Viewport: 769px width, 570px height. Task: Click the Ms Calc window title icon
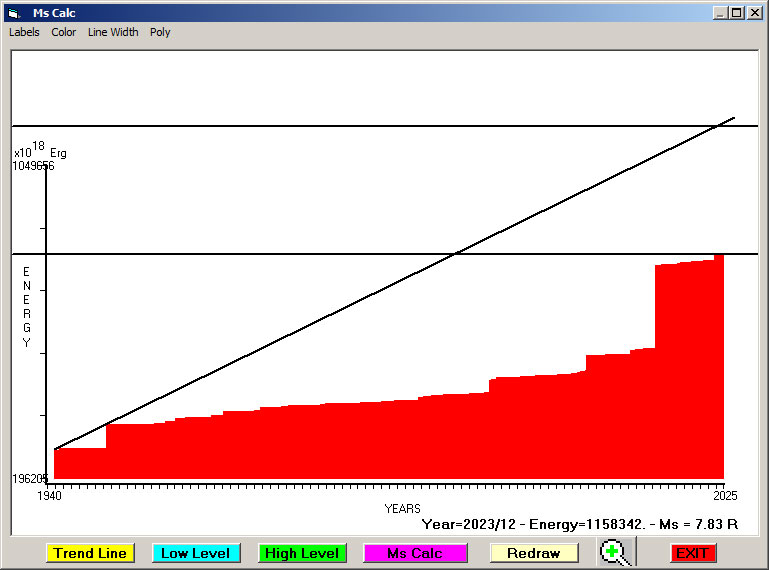pos(13,13)
